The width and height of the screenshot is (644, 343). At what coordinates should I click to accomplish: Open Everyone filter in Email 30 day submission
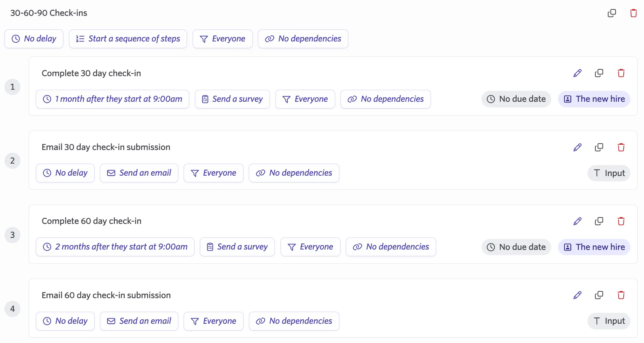tap(213, 173)
